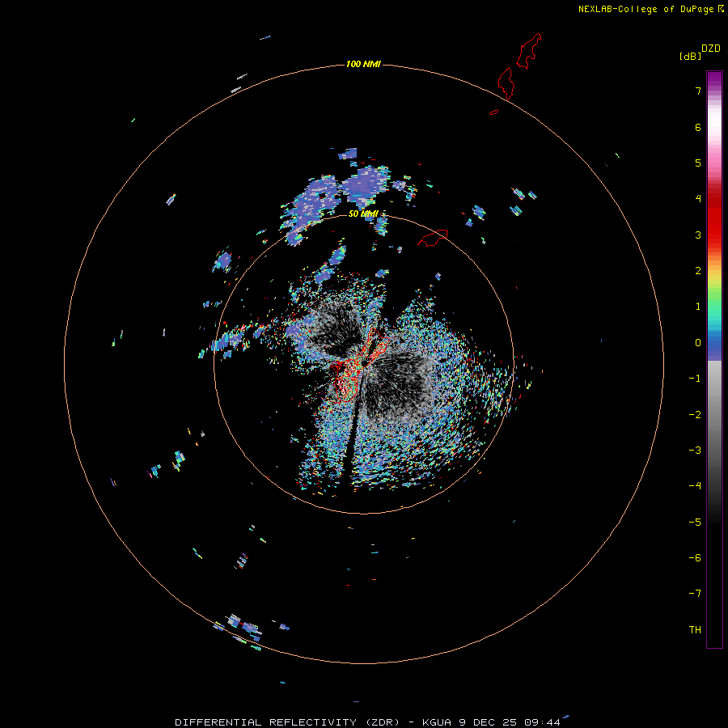Click the large purple echo north of 50 NMI ring
Image resolution: width=728 pixels, height=728 pixels.
point(365,187)
